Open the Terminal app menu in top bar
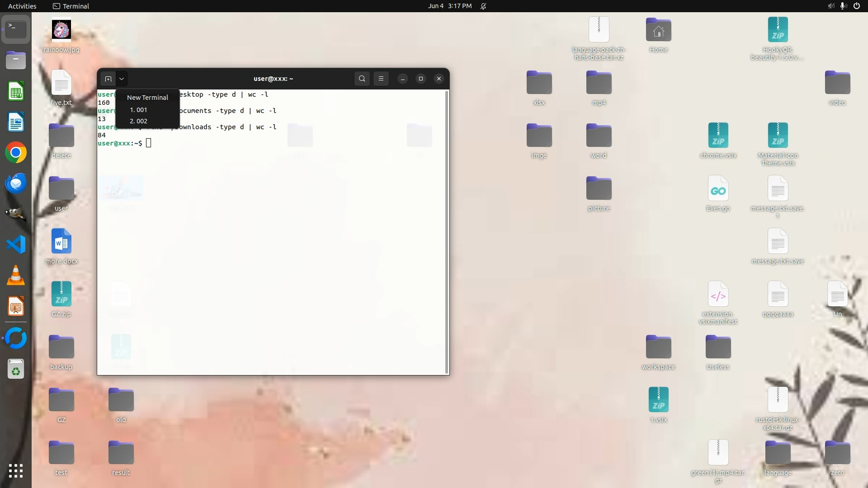The width and height of the screenshot is (868, 488). [x=71, y=6]
